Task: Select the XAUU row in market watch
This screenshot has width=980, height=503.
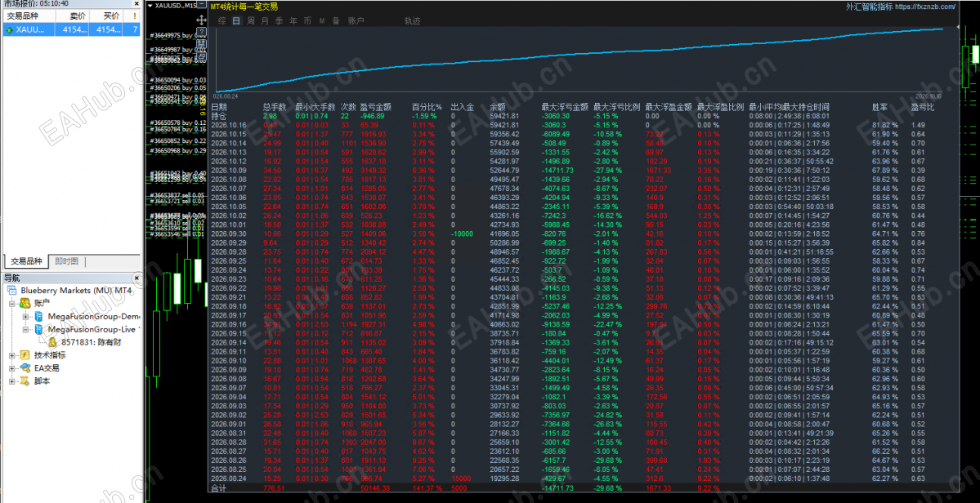Action: coord(71,29)
